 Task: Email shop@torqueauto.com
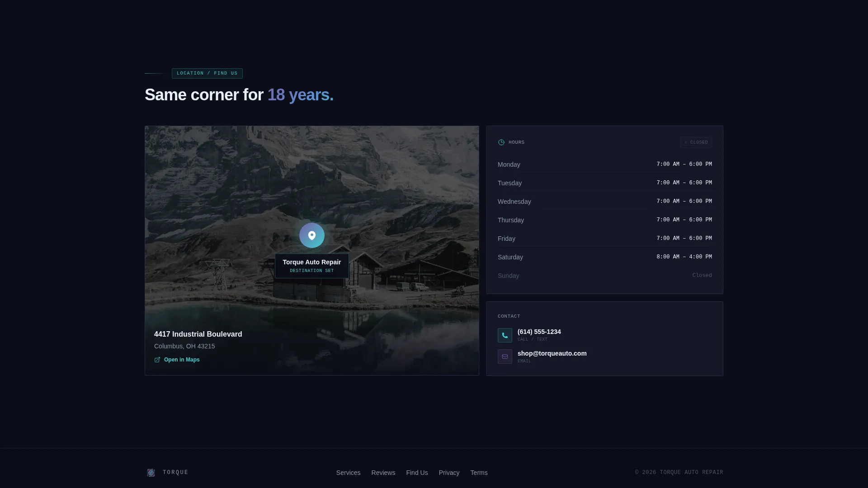tap(552, 353)
